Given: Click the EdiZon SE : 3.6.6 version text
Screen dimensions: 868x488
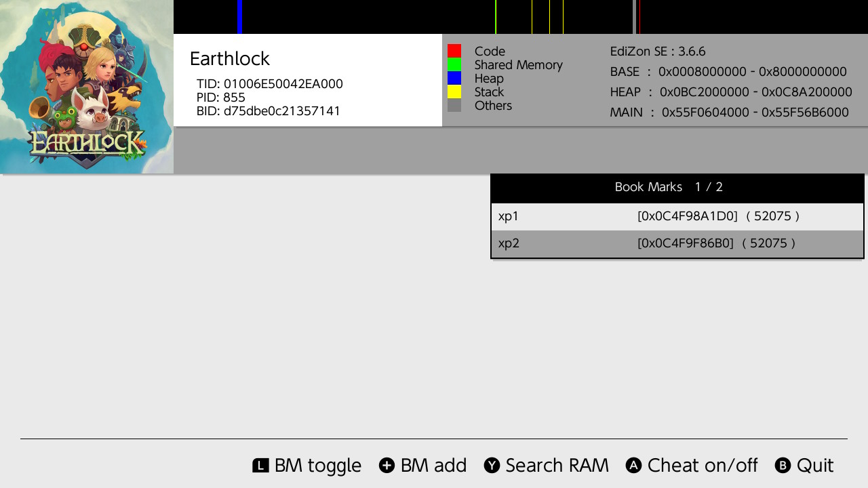Looking at the screenshot, I should [x=658, y=52].
